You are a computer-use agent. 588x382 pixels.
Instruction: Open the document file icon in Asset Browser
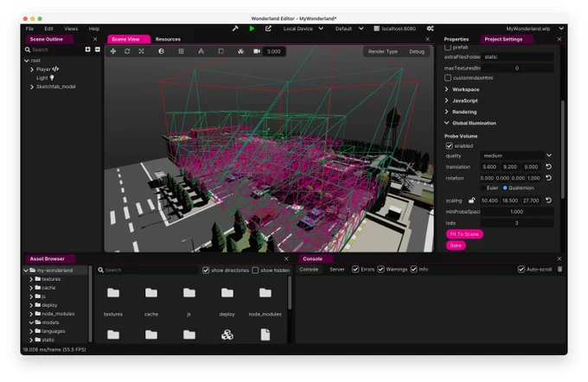click(265, 334)
